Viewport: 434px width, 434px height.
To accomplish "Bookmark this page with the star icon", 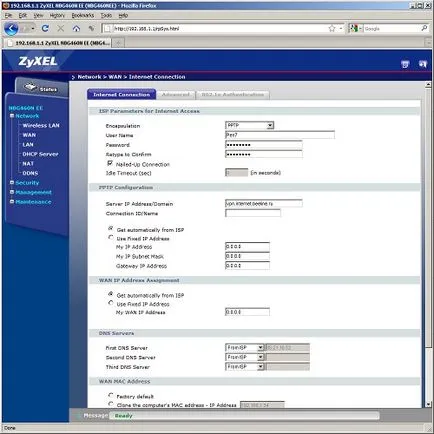I will tap(332, 29).
